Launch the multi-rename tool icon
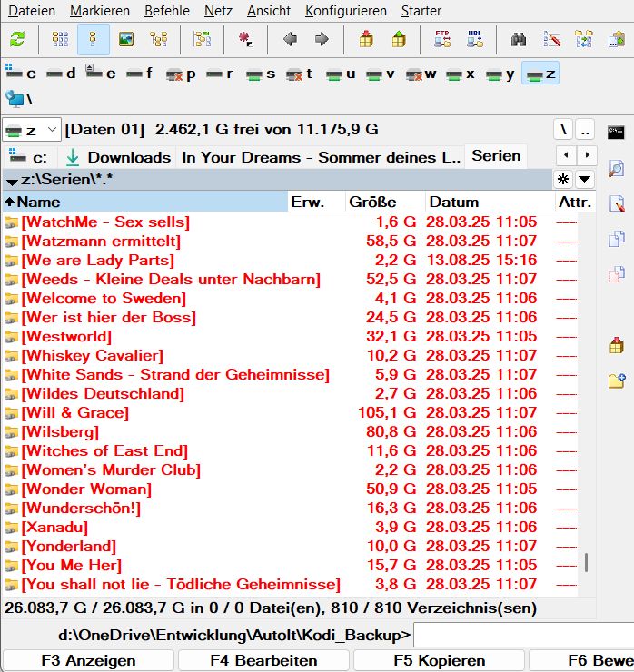This screenshot has width=634, height=672. click(551, 40)
